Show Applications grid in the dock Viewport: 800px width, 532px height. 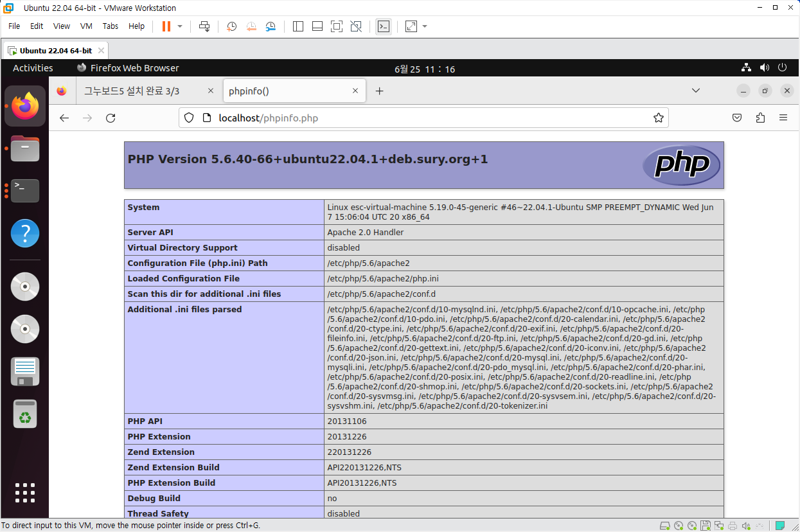[x=25, y=492]
